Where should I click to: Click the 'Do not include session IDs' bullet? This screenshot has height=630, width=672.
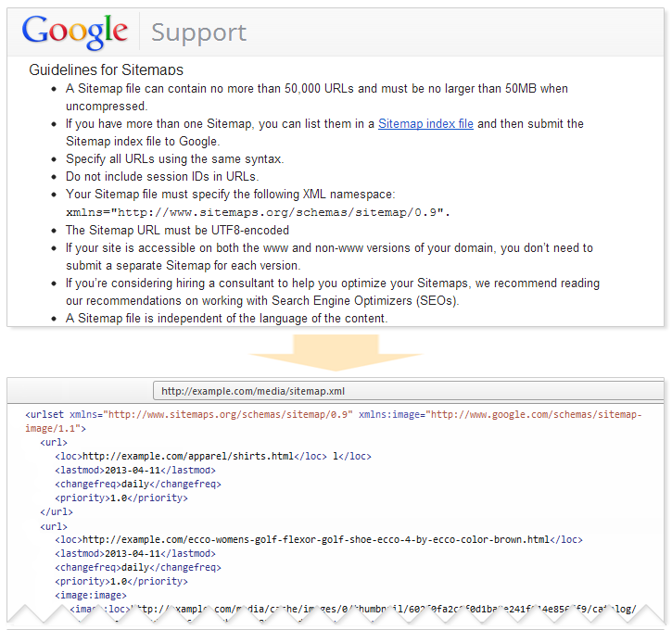click(161, 176)
